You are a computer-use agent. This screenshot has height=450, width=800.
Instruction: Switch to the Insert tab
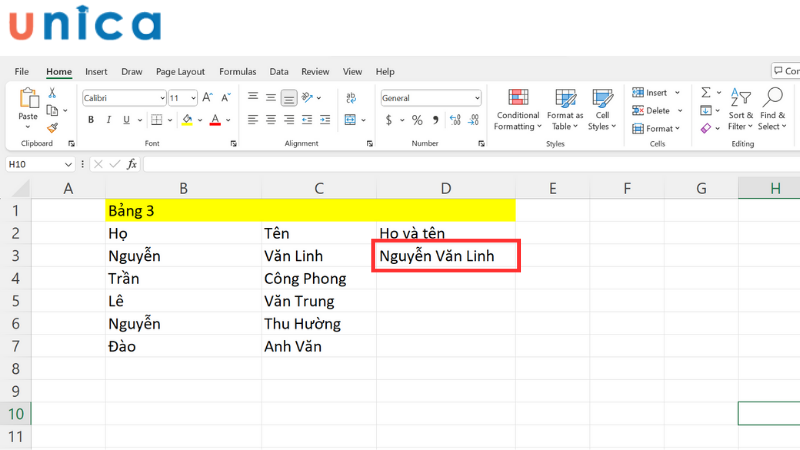[x=96, y=71]
